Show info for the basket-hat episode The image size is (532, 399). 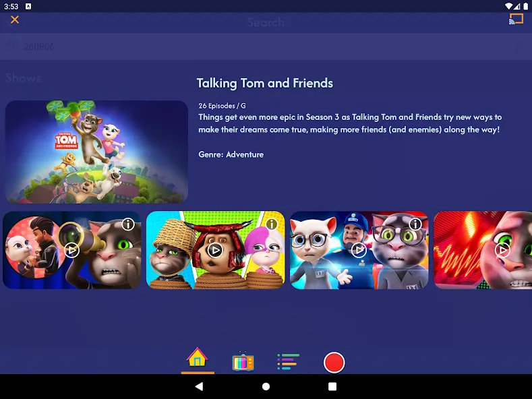click(272, 224)
